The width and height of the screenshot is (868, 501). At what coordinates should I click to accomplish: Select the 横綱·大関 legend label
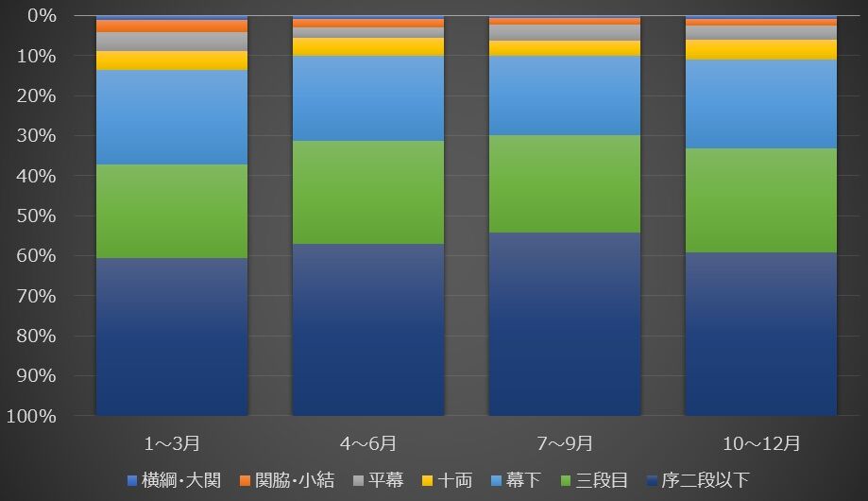(181, 480)
